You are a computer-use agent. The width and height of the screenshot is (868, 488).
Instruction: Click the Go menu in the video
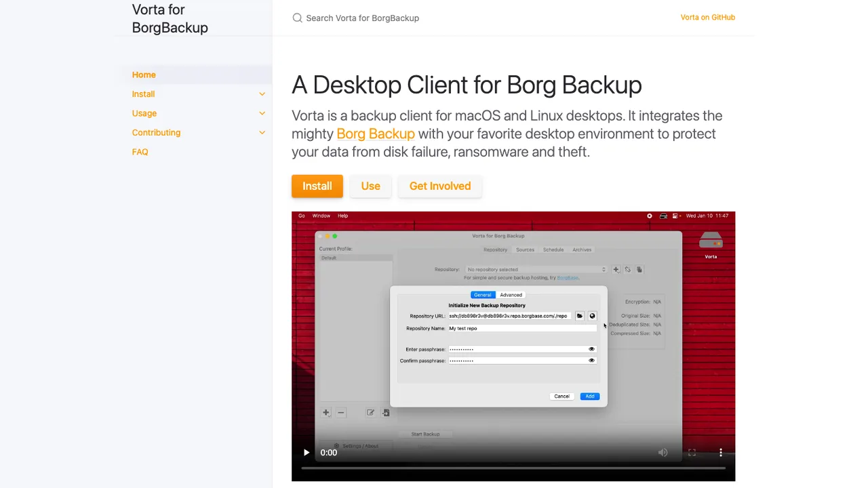coord(302,216)
